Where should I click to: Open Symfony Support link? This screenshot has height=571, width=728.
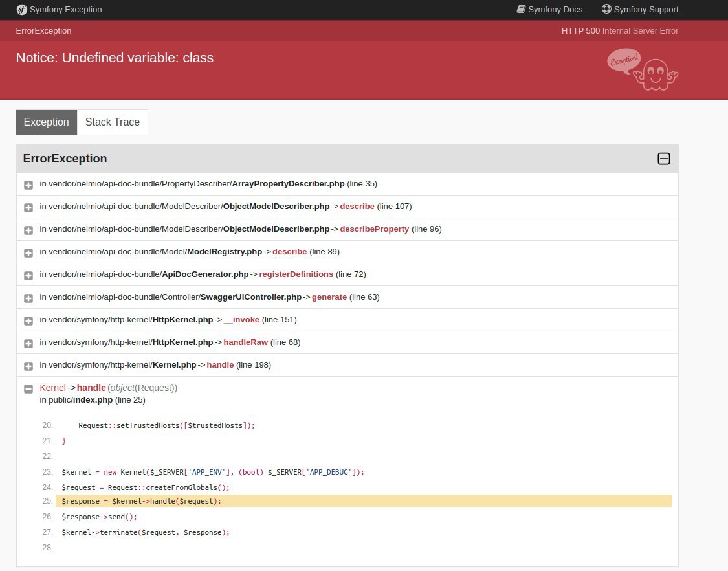pyautogui.click(x=640, y=9)
